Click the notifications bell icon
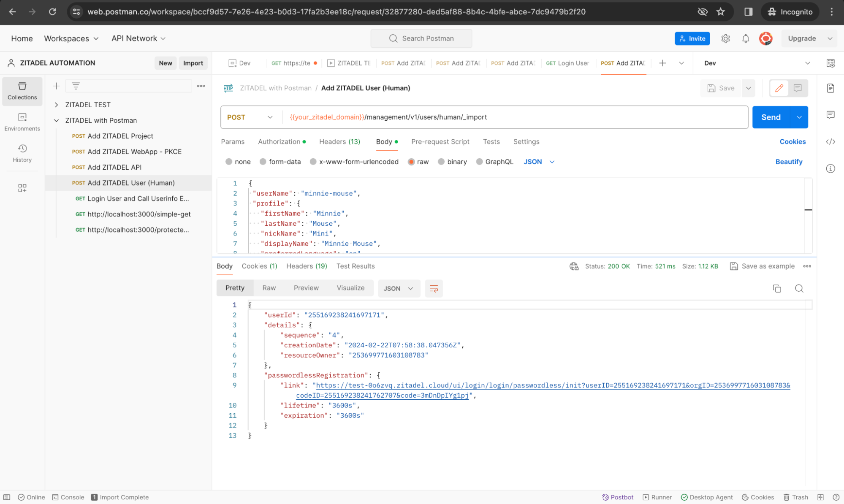This screenshot has width=844, height=504. coord(745,38)
